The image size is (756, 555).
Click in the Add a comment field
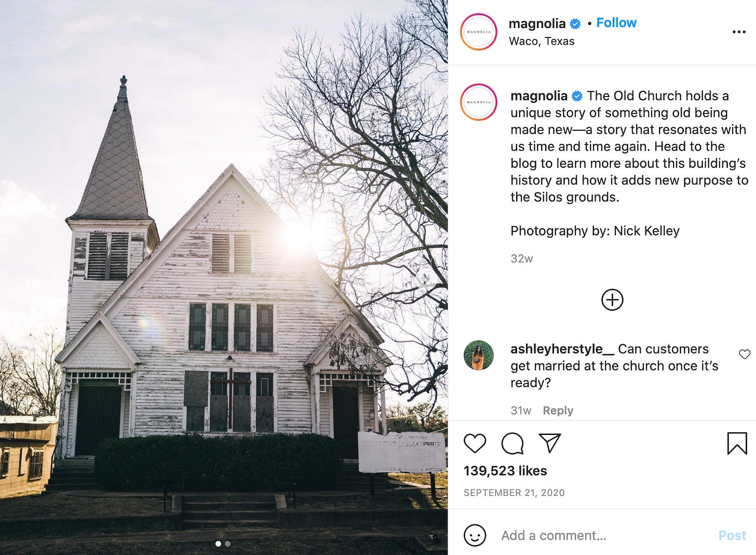tap(602, 535)
